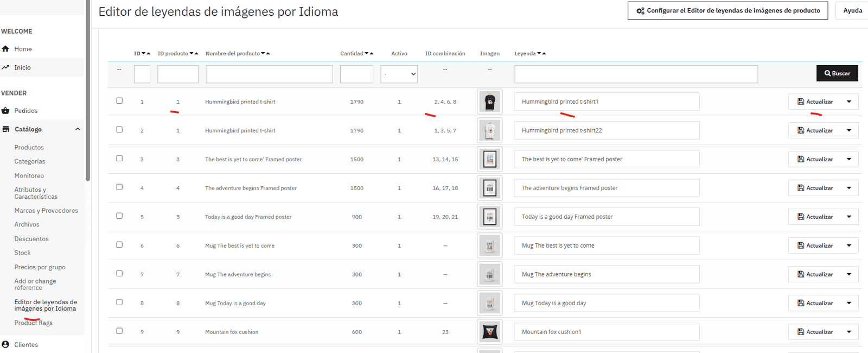Image resolution: width=868 pixels, height=353 pixels.
Task: Click the Pedidos basket icon
Action: tap(5, 111)
